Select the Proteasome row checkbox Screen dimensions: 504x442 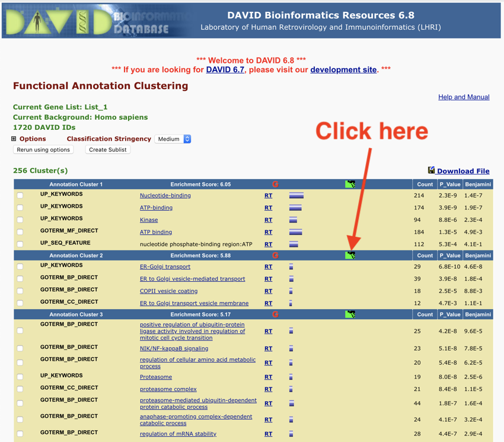(x=20, y=377)
